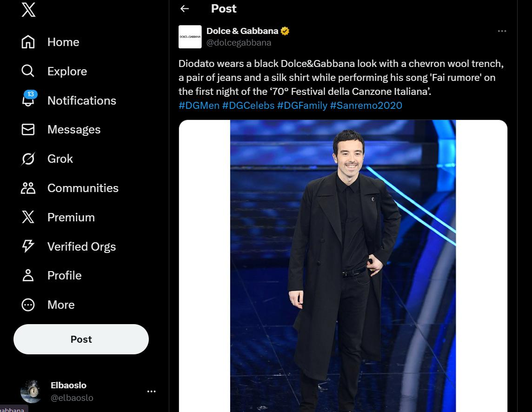The image size is (532, 412).
Task: Open Messages envelope icon
Action: tap(28, 130)
